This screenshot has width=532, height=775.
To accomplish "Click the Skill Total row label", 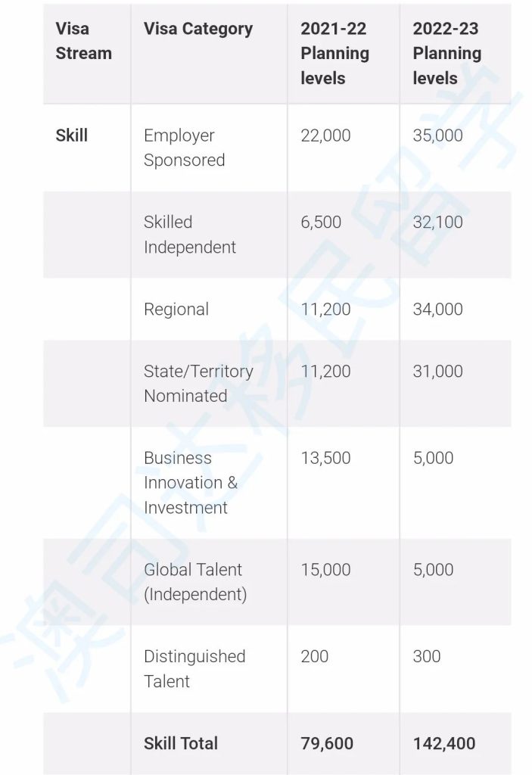I will point(181,743).
